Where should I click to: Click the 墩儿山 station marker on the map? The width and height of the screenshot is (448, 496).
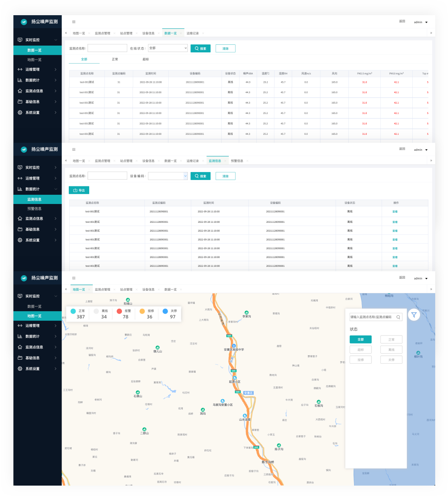click(158, 347)
